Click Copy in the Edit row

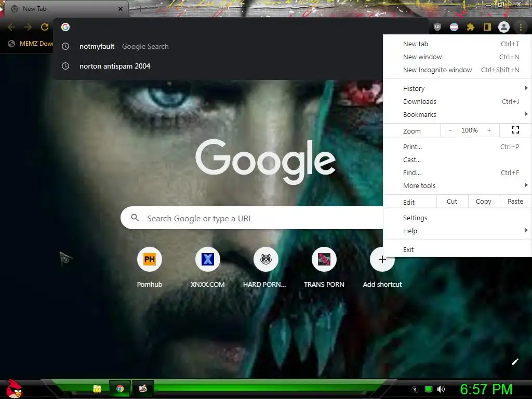click(484, 202)
